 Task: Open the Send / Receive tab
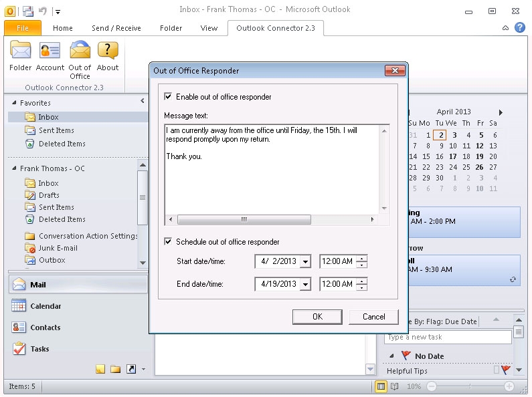116,28
